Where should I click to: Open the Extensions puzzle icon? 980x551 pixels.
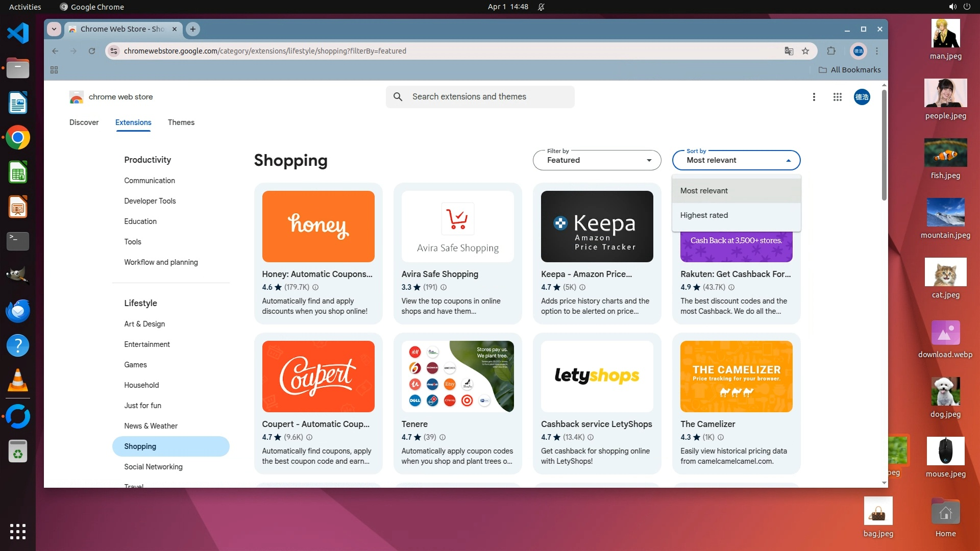pyautogui.click(x=831, y=51)
